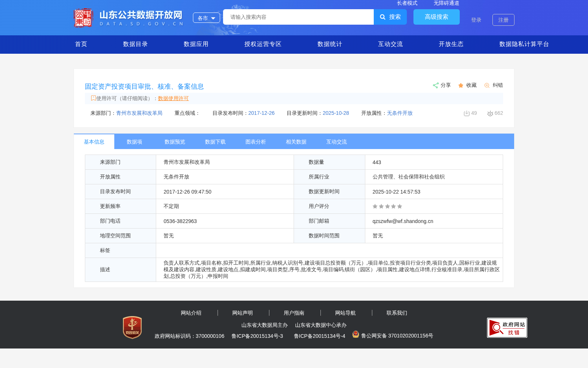Click the 注册 button

point(503,20)
